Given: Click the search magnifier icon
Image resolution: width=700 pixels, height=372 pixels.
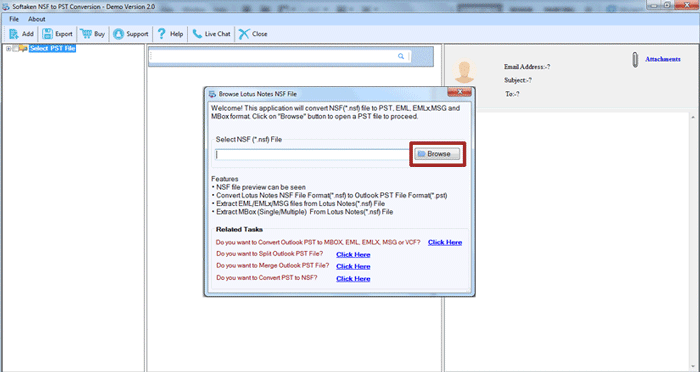Looking at the screenshot, I should coord(401,56).
